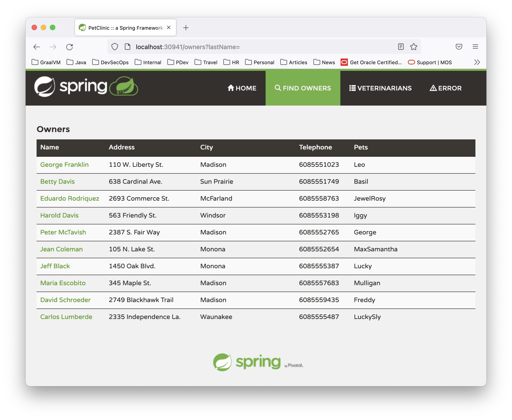Open owner profile for George Franklin
512x420 pixels.
[64, 165]
